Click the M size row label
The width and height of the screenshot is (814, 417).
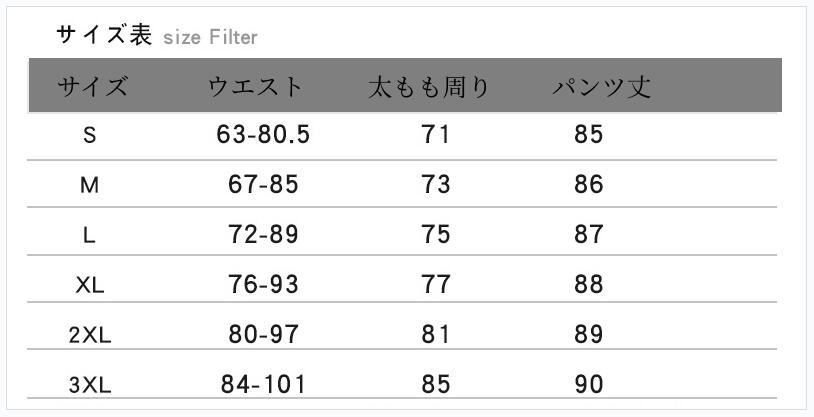90,185
